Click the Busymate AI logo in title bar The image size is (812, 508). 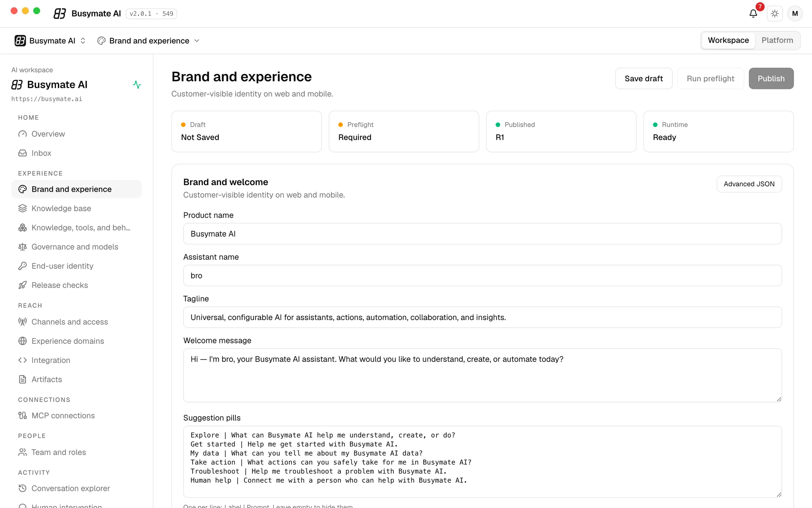(x=60, y=13)
